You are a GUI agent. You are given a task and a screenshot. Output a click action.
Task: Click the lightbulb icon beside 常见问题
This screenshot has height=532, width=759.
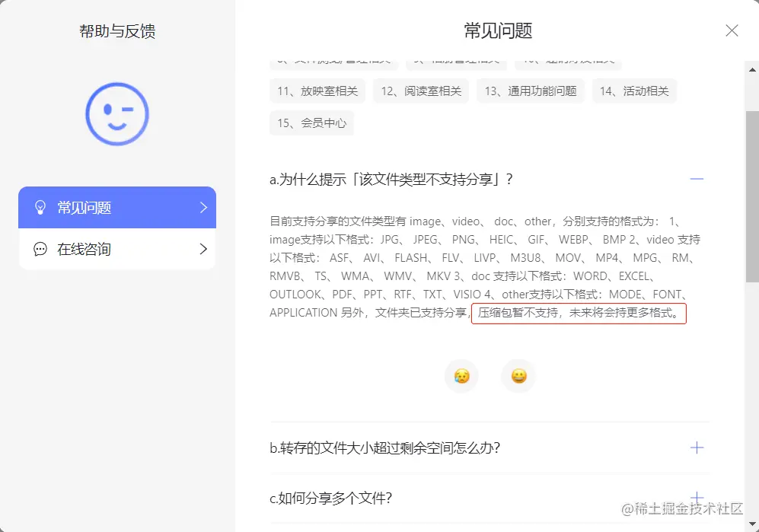coord(42,207)
